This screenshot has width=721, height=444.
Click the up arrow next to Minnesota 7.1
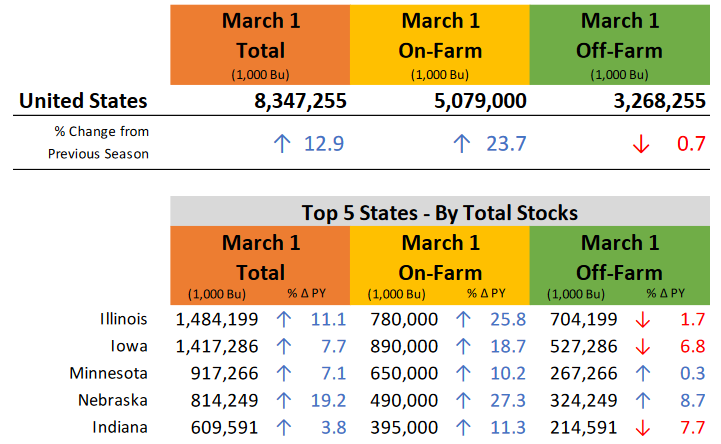click(284, 374)
